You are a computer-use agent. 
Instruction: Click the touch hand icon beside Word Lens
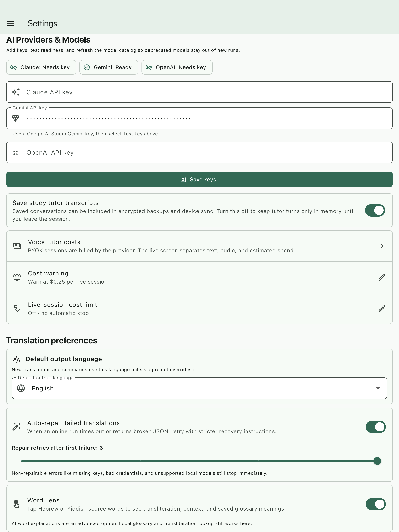[x=16, y=504]
